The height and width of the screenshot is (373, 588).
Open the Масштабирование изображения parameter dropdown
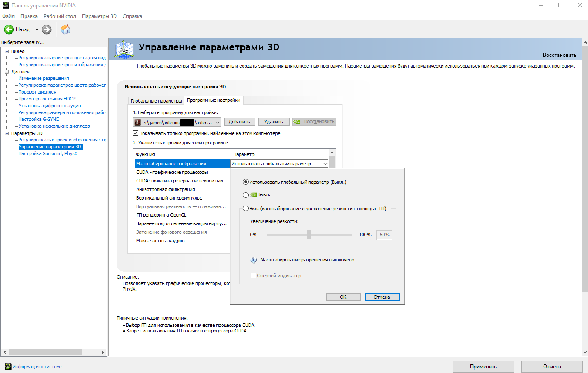pyautogui.click(x=325, y=164)
